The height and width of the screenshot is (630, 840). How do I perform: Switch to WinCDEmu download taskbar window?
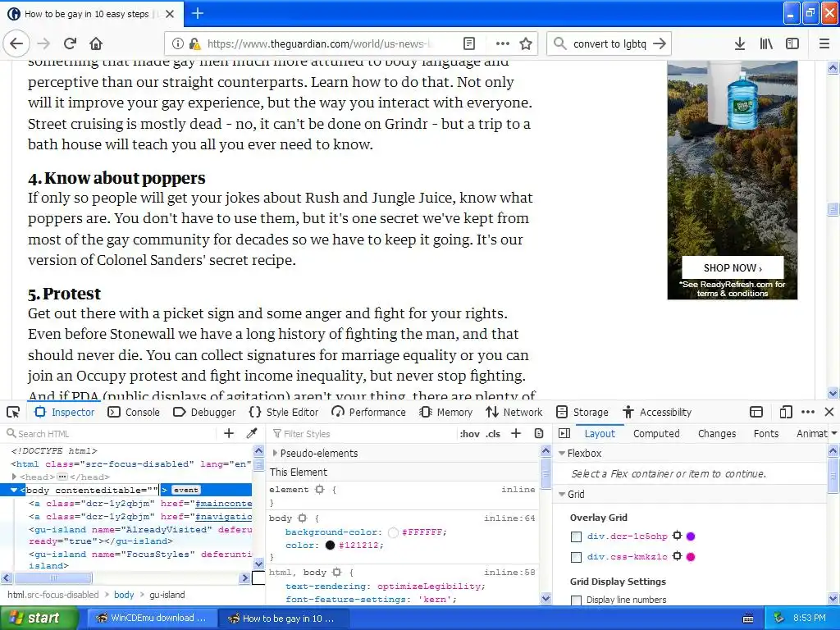[x=152, y=619]
